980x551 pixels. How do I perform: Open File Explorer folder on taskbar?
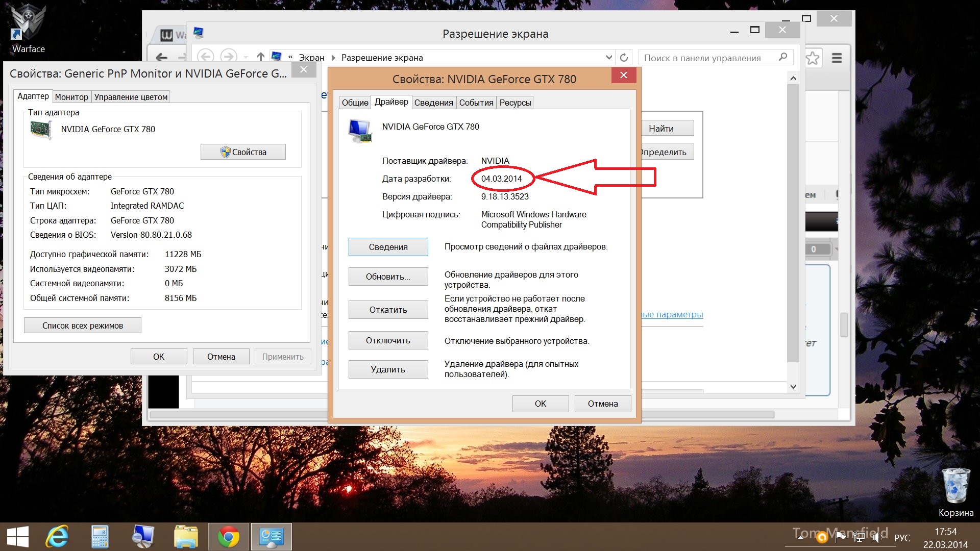(x=186, y=537)
